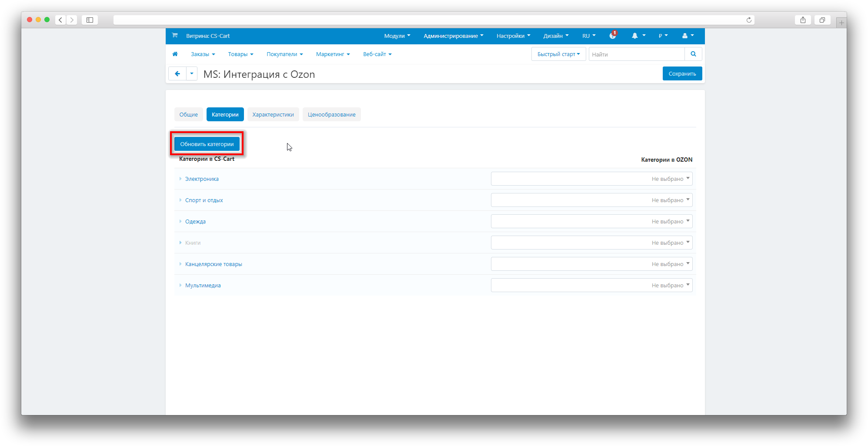
Task: Choose OZON category for Спорт и отдых
Action: (591, 200)
